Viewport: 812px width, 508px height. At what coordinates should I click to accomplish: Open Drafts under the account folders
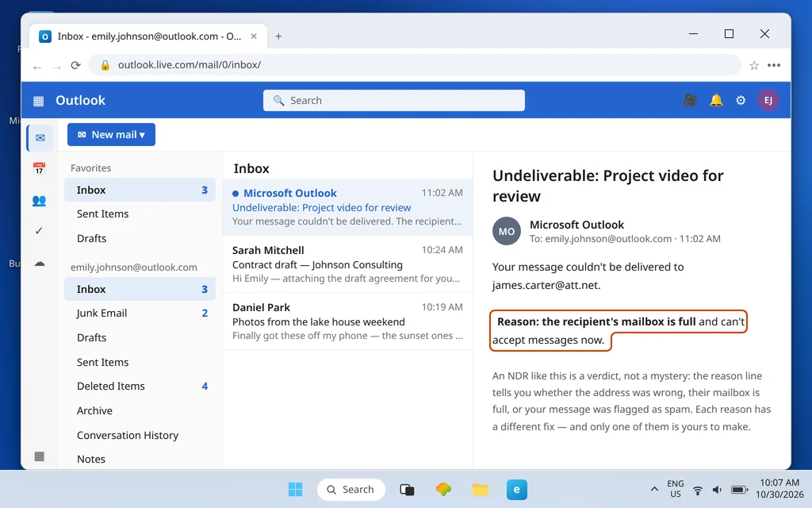pyautogui.click(x=140, y=337)
